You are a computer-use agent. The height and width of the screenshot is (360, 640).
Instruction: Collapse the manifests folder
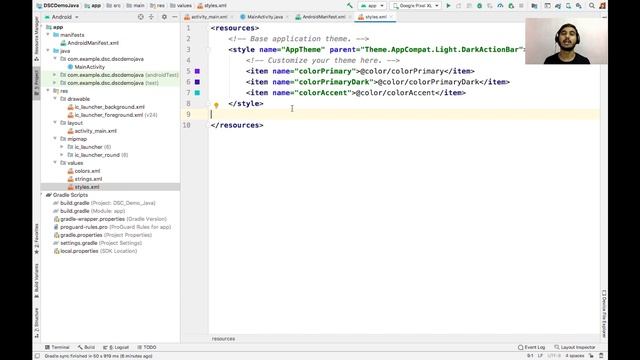point(48,35)
